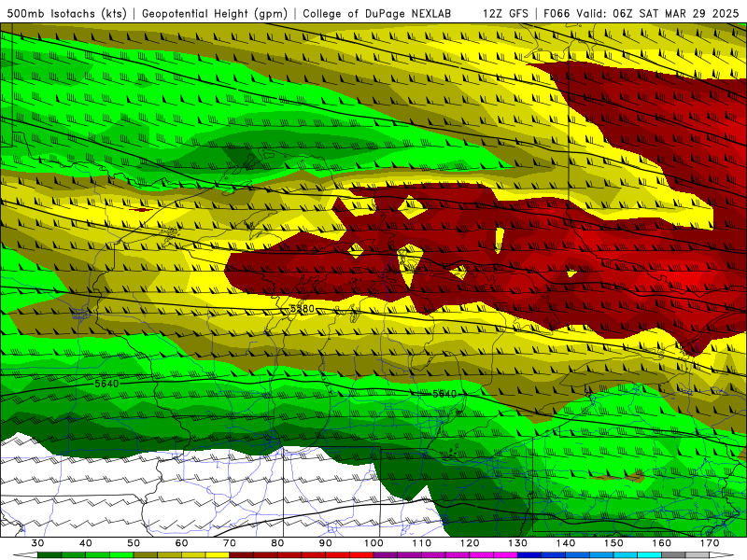Image resolution: width=747 pixels, height=560 pixels.
Task: Select the dark gray colorbar swatch
Action: [673, 554]
